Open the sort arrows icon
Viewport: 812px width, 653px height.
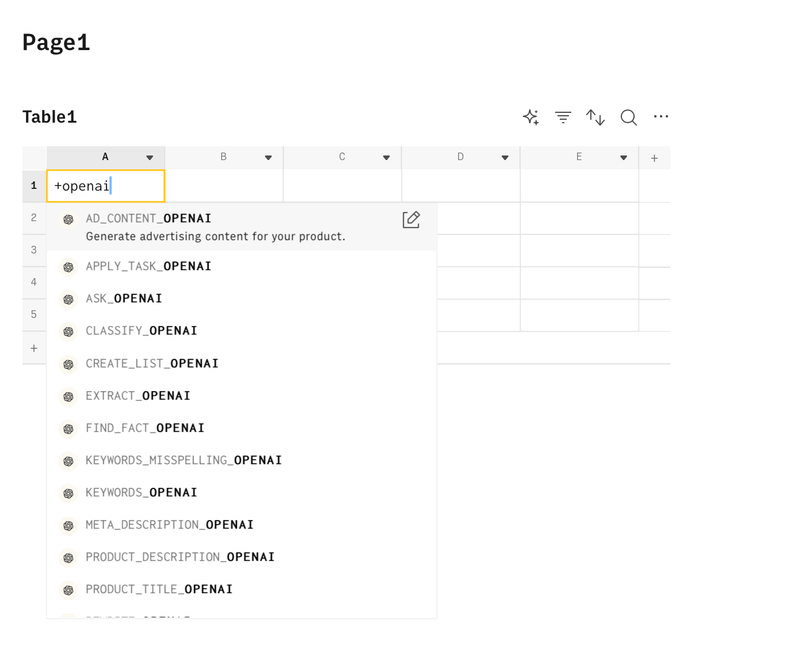595,117
